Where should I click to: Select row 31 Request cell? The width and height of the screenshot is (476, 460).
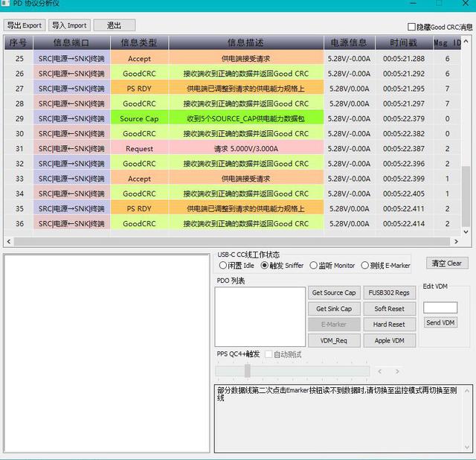(139, 149)
